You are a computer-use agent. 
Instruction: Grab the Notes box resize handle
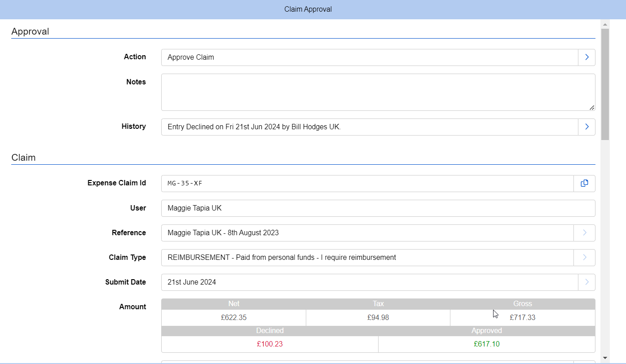(x=592, y=107)
